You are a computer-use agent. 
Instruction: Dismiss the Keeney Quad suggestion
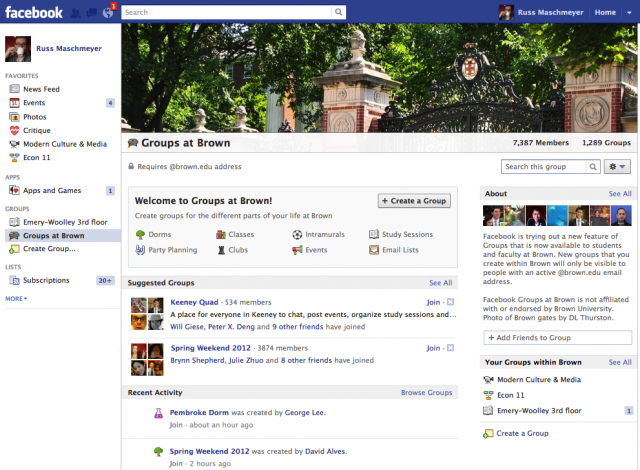point(450,301)
